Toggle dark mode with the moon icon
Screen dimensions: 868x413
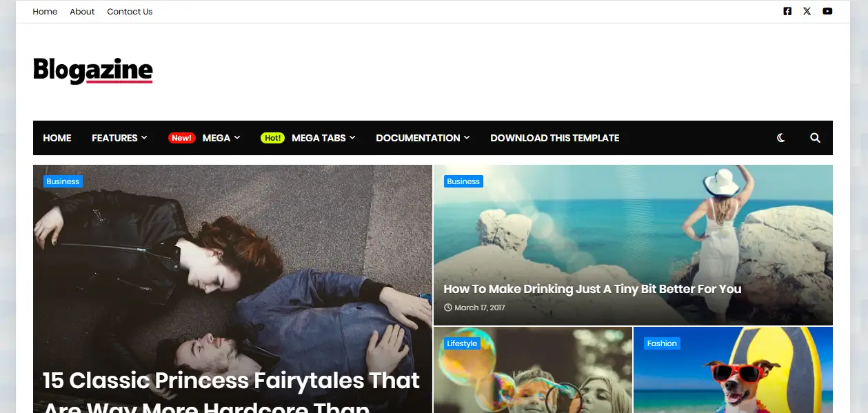point(781,138)
